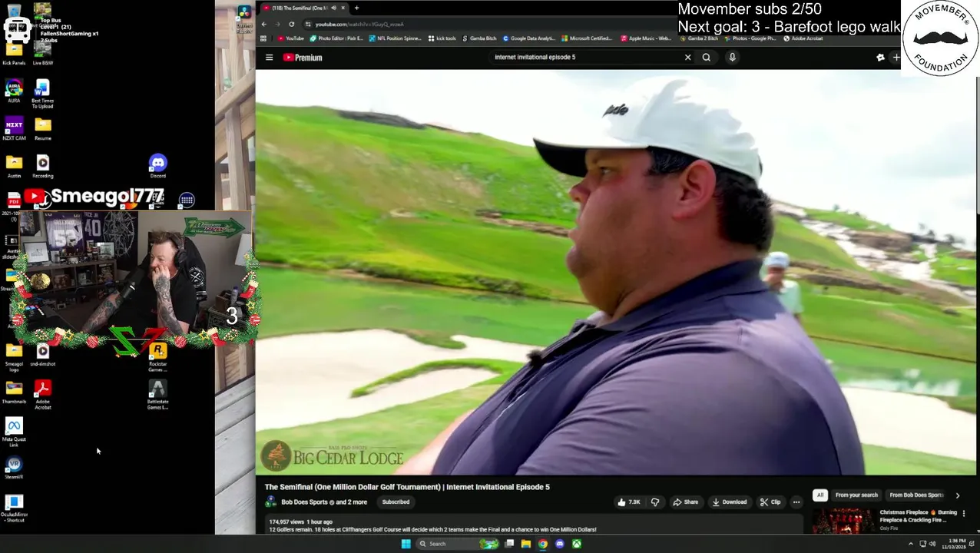Open options menu for Christmas Fireplace video
Image resolution: width=980 pixels, height=553 pixels.
point(964,513)
